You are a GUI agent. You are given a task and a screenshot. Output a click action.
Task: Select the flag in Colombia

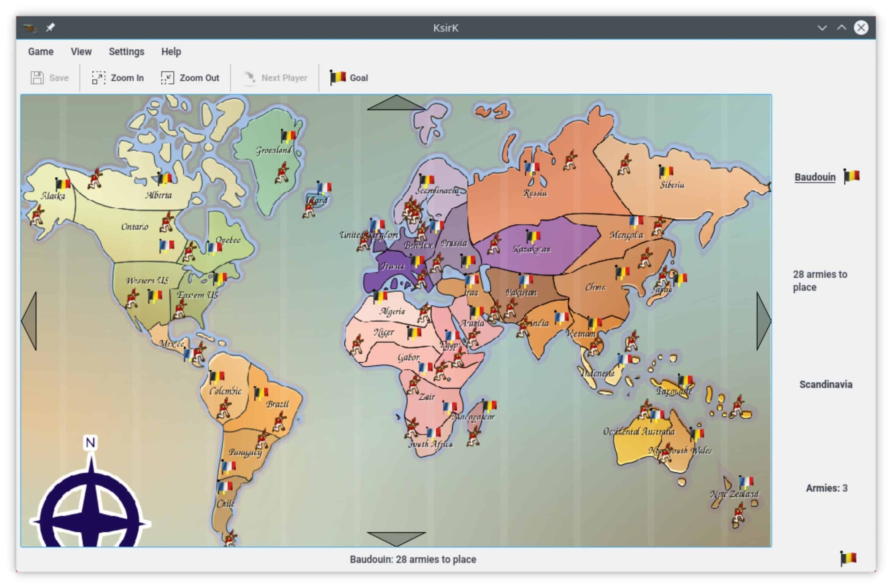pos(216,377)
